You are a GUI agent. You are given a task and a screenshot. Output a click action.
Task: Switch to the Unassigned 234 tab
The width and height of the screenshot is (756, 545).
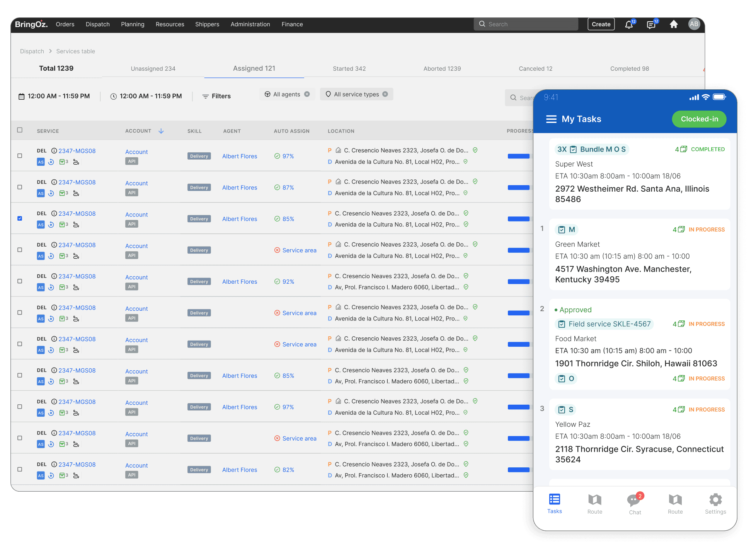[x=153, y=69]
